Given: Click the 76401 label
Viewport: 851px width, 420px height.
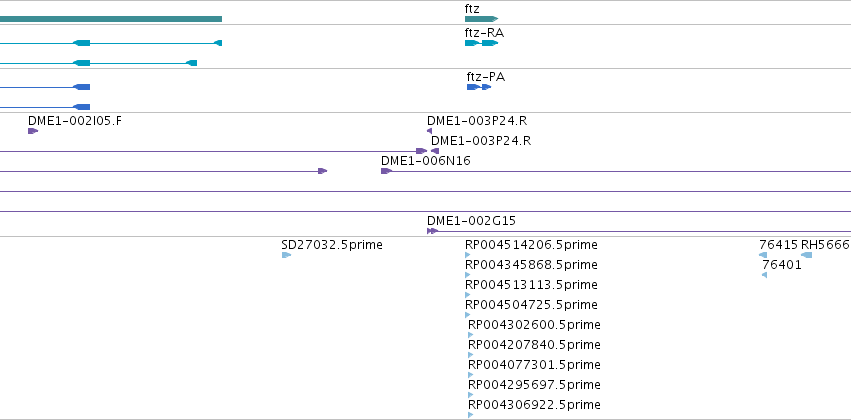Looking at the screenshot, I should tap(782, 265).
